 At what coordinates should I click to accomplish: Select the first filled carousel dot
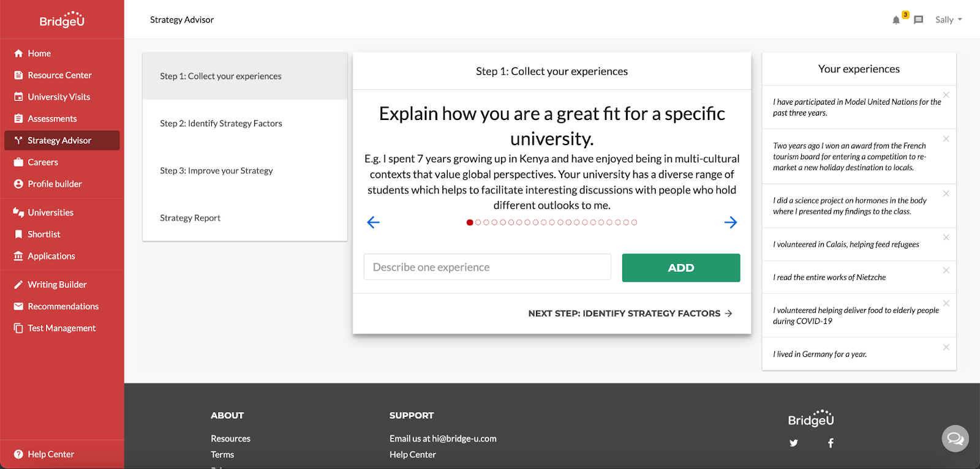coord(470,222)
